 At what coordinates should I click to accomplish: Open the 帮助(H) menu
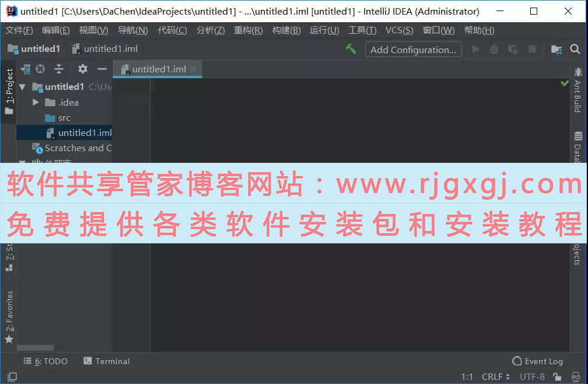479,30
